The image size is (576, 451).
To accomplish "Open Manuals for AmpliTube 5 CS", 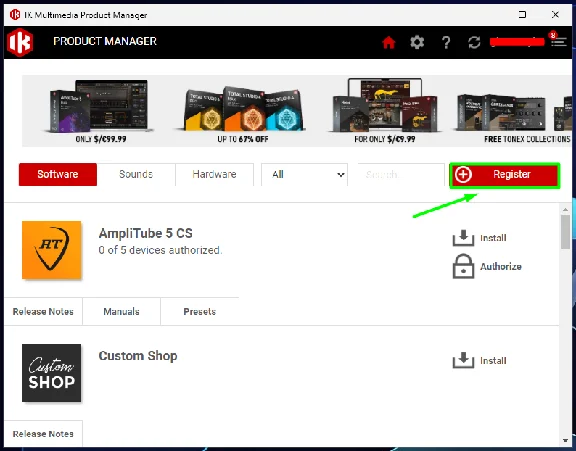I will point(122,311).
